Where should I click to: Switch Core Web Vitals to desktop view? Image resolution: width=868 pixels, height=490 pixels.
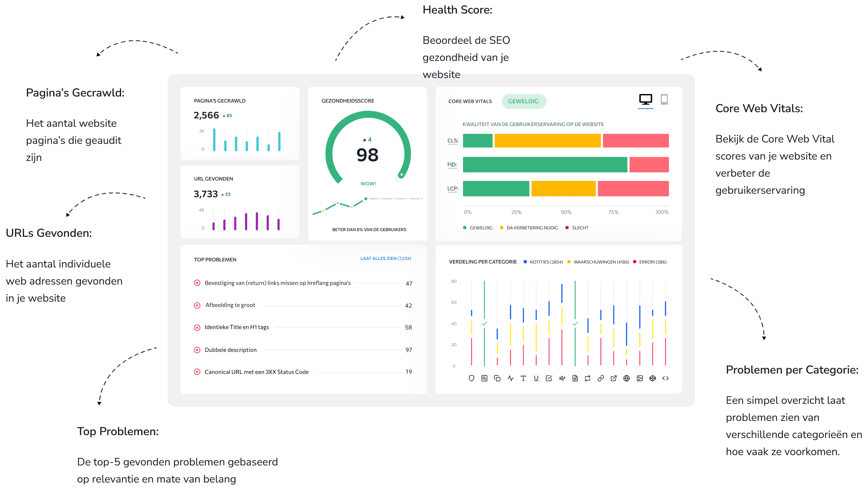[645, 99]
